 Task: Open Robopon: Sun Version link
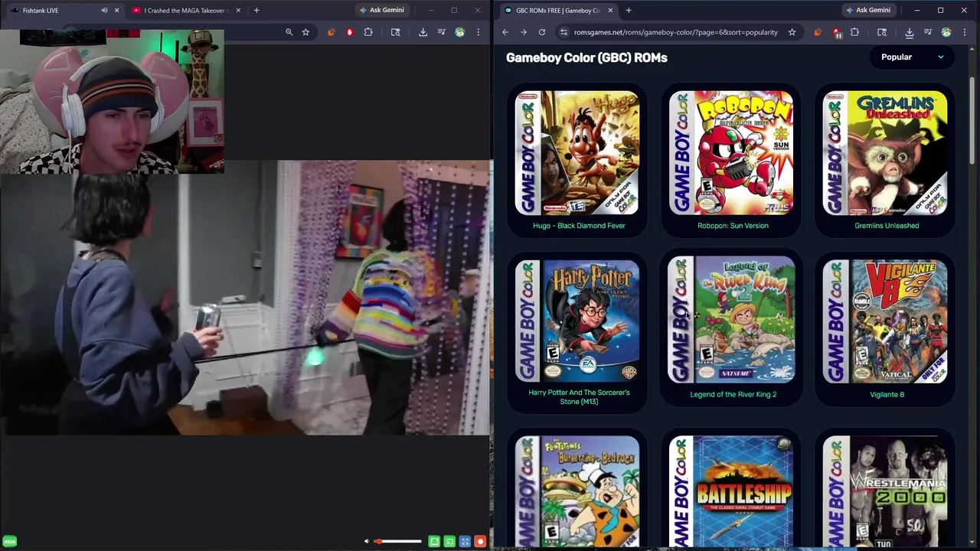[x=733, y=226]
